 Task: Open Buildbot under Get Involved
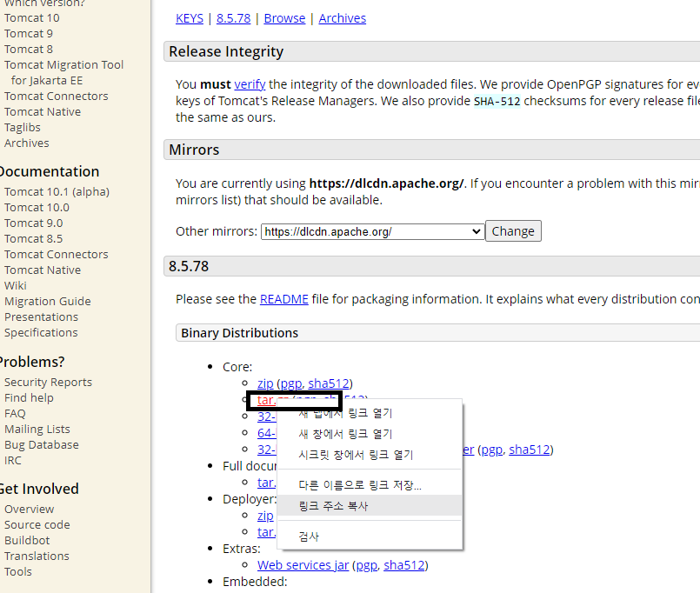[x=27, y=540]
